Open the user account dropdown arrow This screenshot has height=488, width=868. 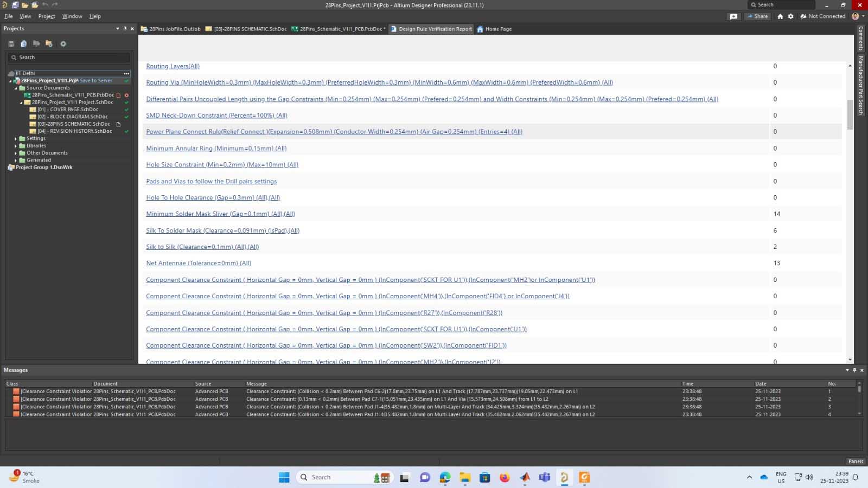(x=862, y=16)
